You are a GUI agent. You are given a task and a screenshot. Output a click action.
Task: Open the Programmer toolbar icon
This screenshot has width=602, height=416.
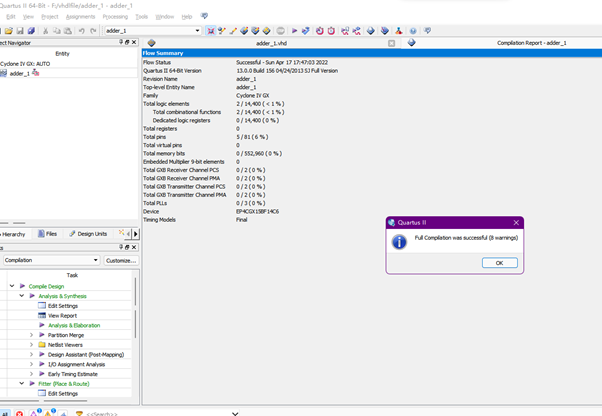385,31
